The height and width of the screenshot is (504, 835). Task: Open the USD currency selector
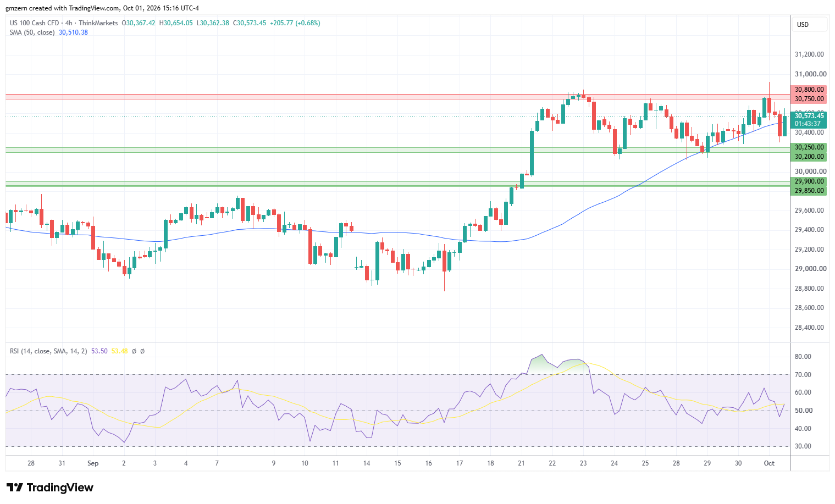tap(810, 24)
